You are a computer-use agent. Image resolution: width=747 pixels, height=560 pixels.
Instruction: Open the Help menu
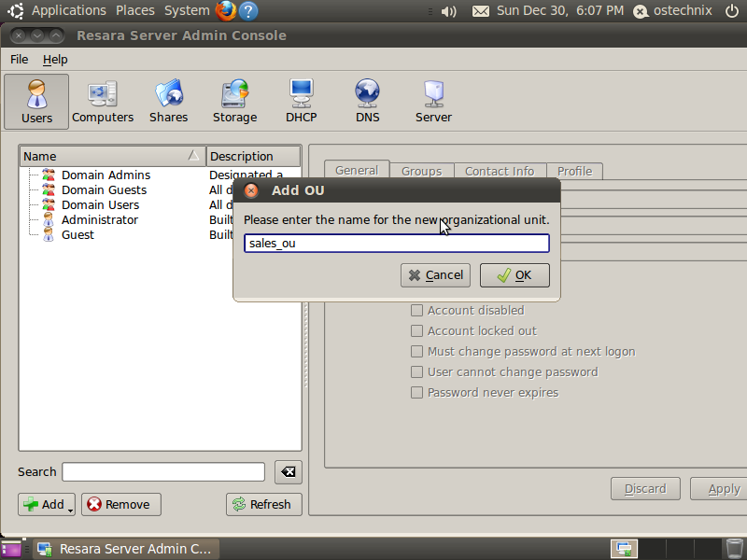coord(55,60)
